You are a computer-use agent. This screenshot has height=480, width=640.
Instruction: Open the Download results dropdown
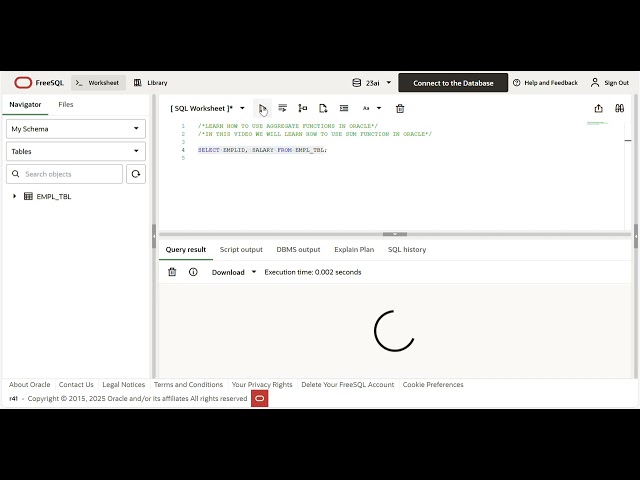point(233,272)
